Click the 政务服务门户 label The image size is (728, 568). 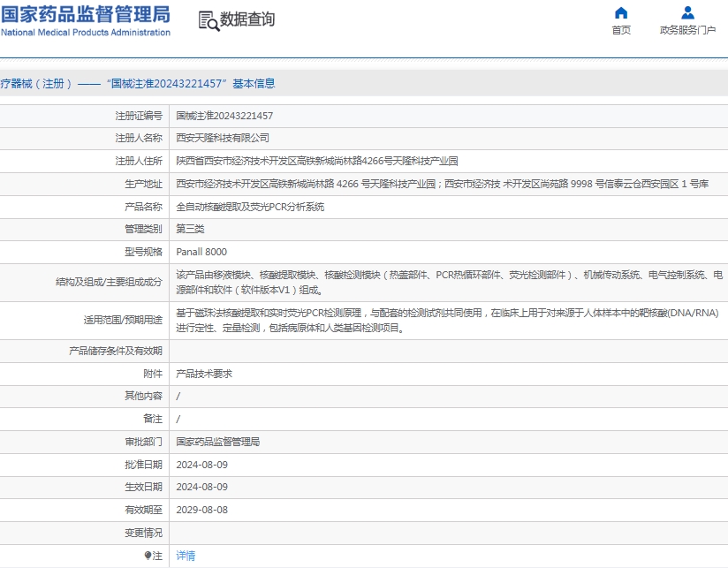(x=687, y=30)
